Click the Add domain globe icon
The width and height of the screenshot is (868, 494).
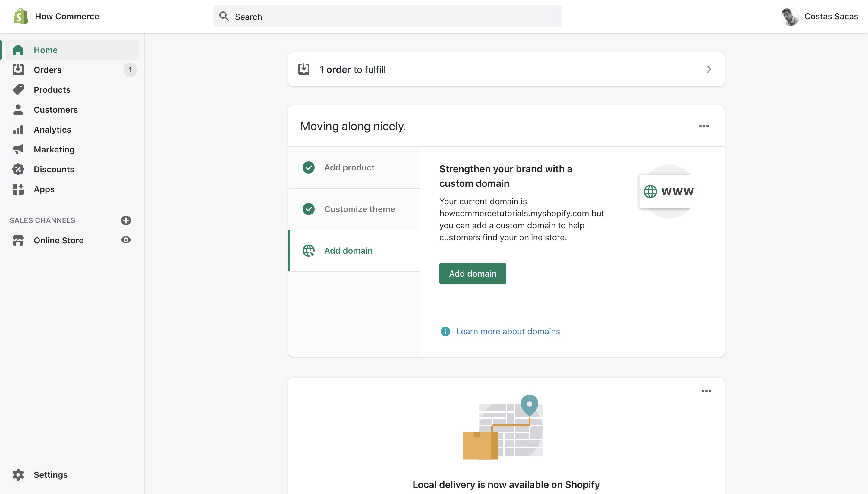point(309,251)
